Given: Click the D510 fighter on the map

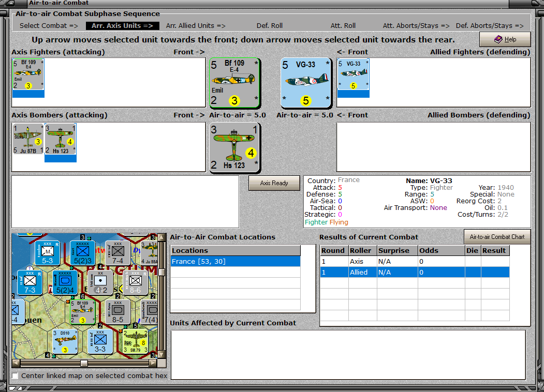Looking at the screenshot, I should pos(65,341).
